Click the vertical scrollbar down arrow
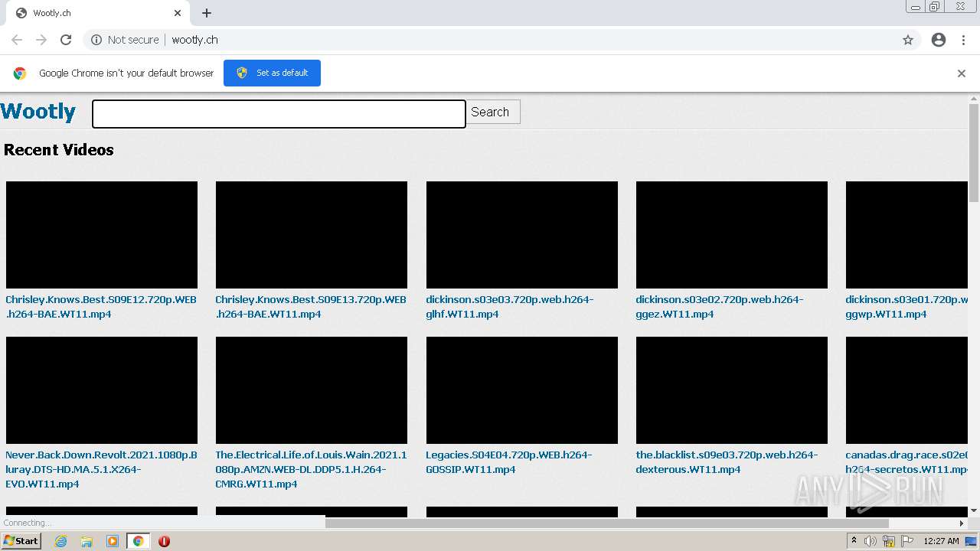 click(974, 510)
